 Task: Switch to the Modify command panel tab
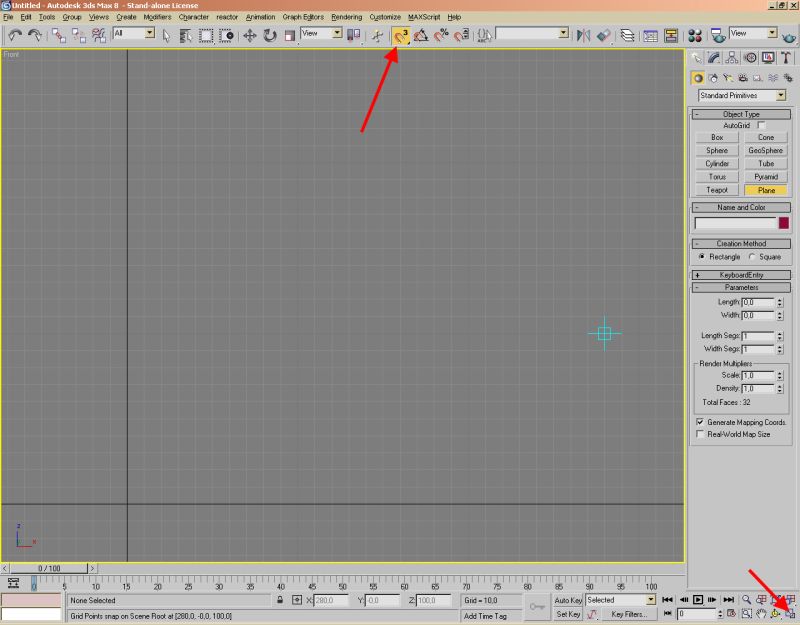click(713, 56)
